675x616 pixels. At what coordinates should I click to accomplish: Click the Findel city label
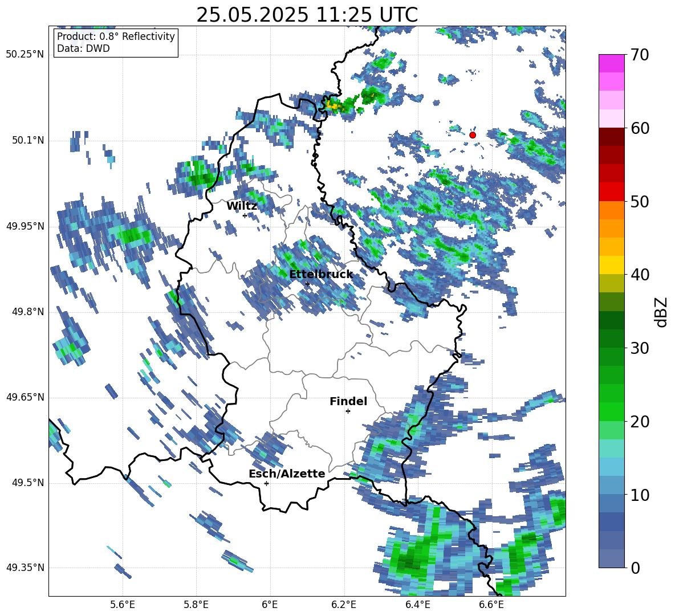click(348, 401)
